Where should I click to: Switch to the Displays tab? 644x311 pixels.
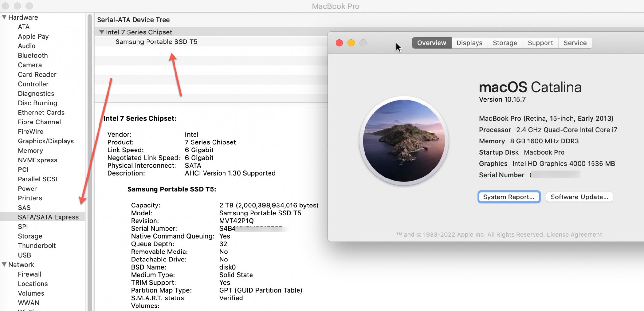469,43
